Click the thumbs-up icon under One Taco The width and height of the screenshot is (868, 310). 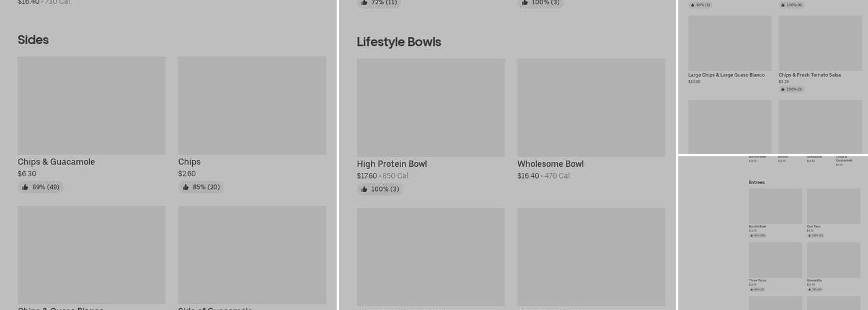click(809, 236)
